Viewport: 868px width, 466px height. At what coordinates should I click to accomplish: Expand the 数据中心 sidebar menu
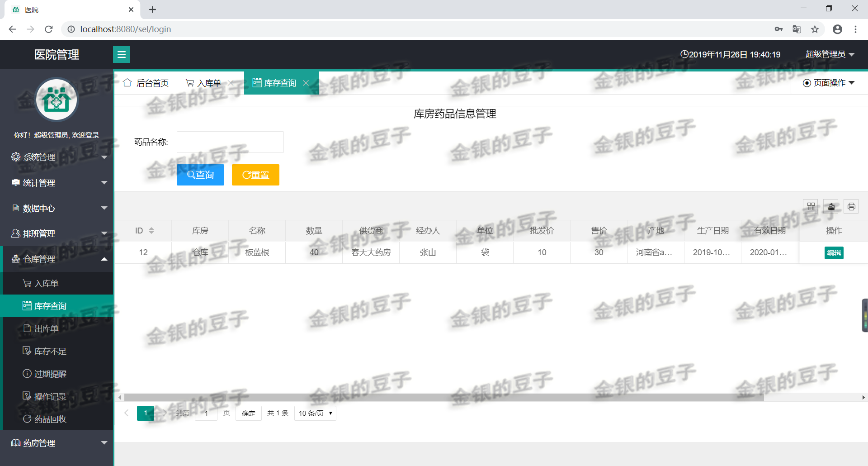(x=57, y=208)
